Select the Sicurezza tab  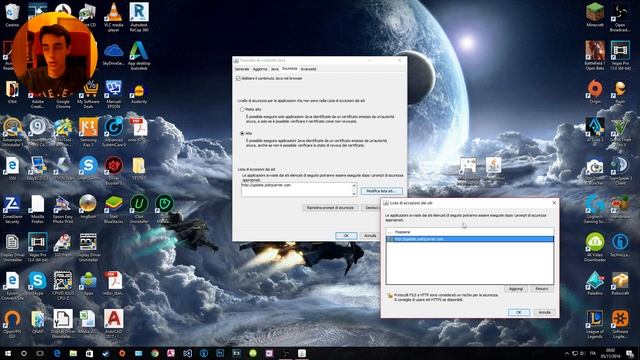[x=289, y=69]
